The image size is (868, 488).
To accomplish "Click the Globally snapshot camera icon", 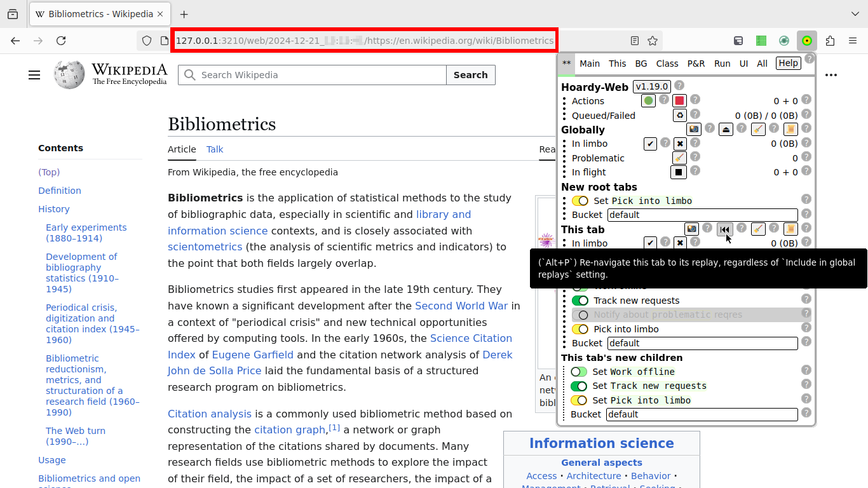I will point(694,129).
